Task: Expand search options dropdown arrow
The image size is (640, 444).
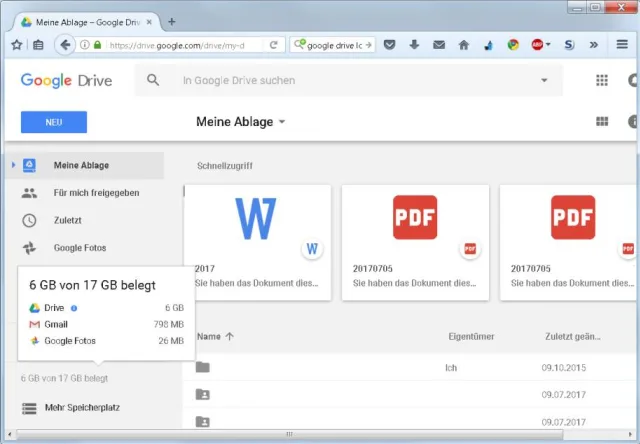Action: (x=544, y=80)
